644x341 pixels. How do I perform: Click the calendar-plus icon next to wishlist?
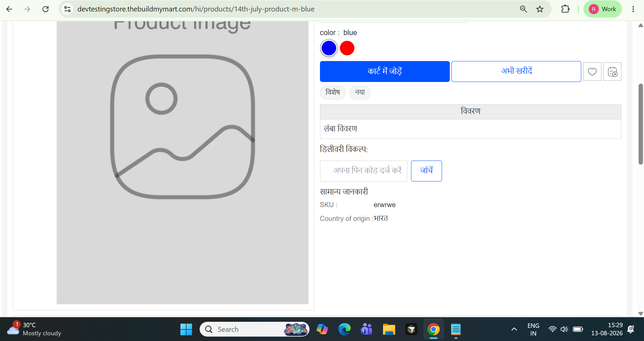pos(612,72)
